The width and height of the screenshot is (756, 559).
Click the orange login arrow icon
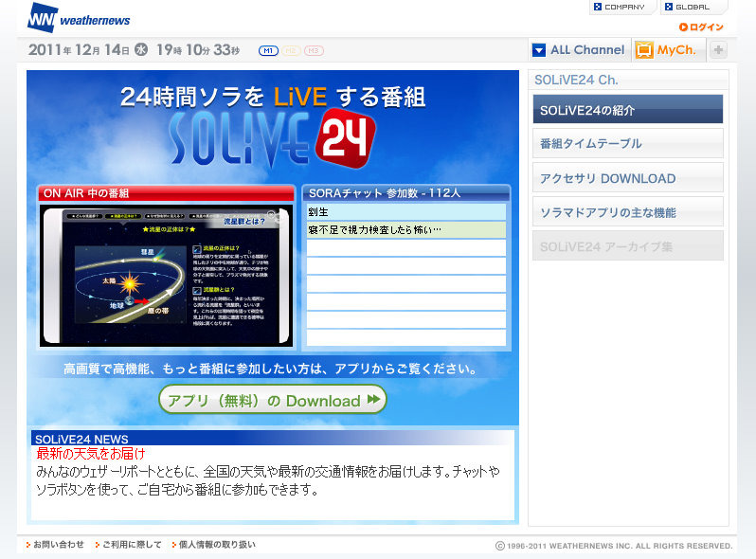[683, 27]
